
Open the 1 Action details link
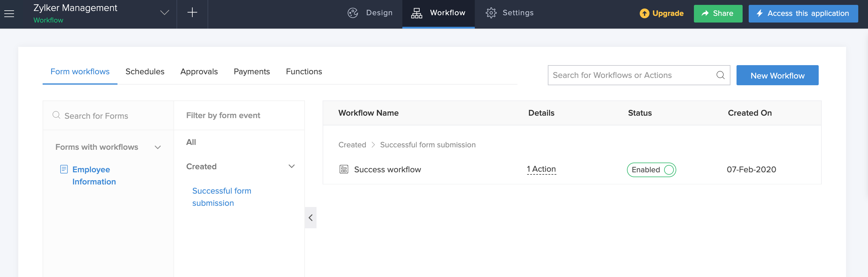541,169
